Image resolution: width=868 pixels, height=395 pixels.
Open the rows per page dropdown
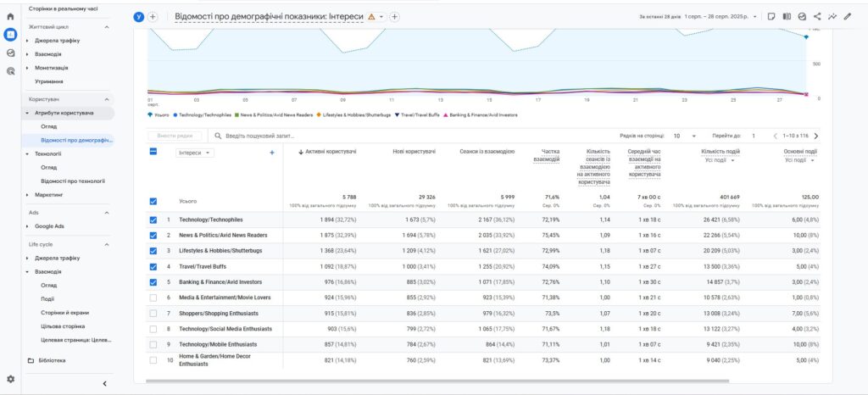coord(684,136)
